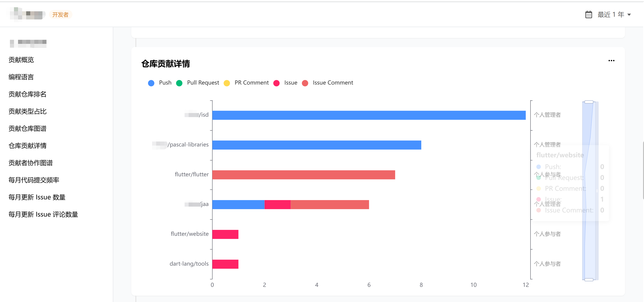Click the pascal-libraries Push bar

click(x=317, y=145)
